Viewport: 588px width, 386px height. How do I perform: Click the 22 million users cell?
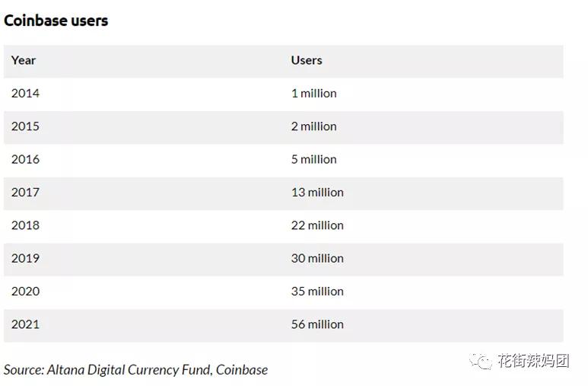point(317,225)
